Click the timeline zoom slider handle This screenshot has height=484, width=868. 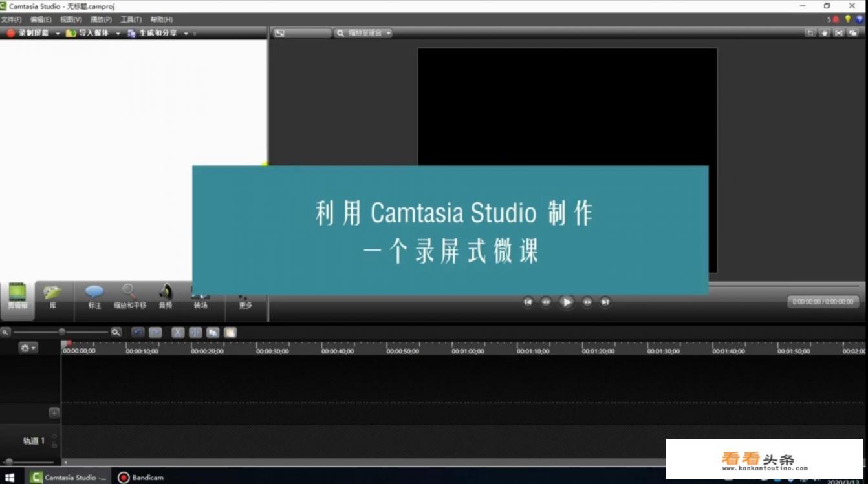pos(62,332)
